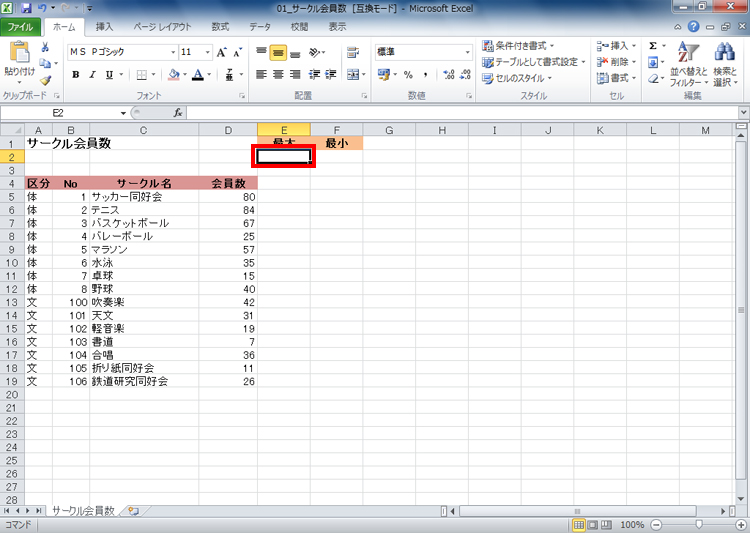
Task: Click the Copy icon
Action: pyautogui.click(x=45, y=63)
